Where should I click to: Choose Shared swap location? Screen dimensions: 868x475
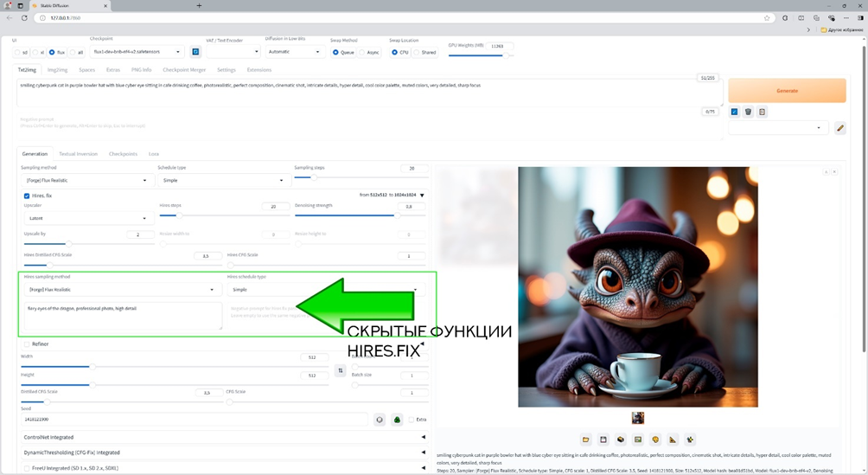(x=424, y=52)
